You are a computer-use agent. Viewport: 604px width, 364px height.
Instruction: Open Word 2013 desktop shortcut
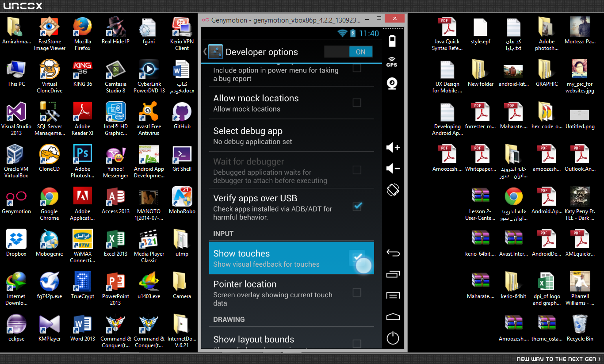click(x=82, y=325)
